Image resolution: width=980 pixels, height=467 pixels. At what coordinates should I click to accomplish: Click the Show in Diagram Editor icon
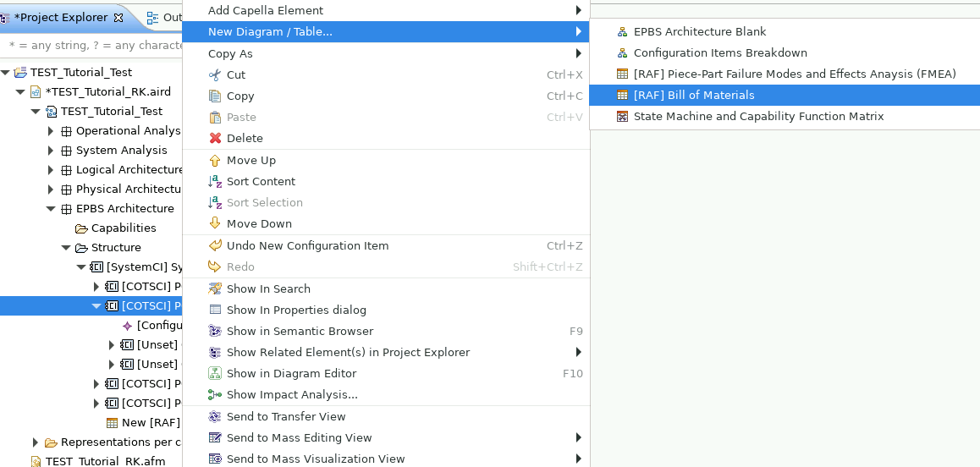[215, 374]
